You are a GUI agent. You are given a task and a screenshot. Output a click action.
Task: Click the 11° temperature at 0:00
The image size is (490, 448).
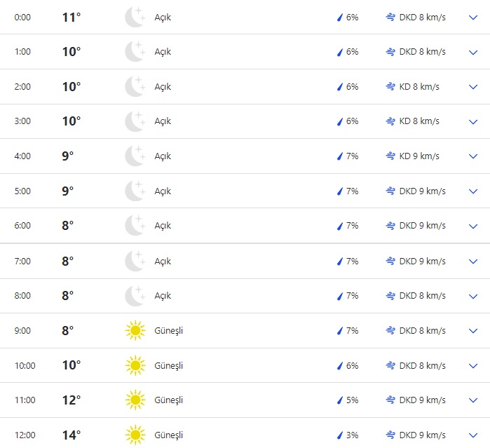pyautogui.click(x=72, y=17)
